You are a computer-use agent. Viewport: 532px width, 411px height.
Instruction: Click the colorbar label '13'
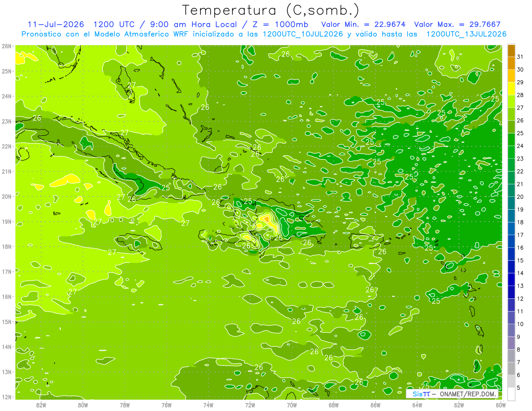tap(520, 286)
